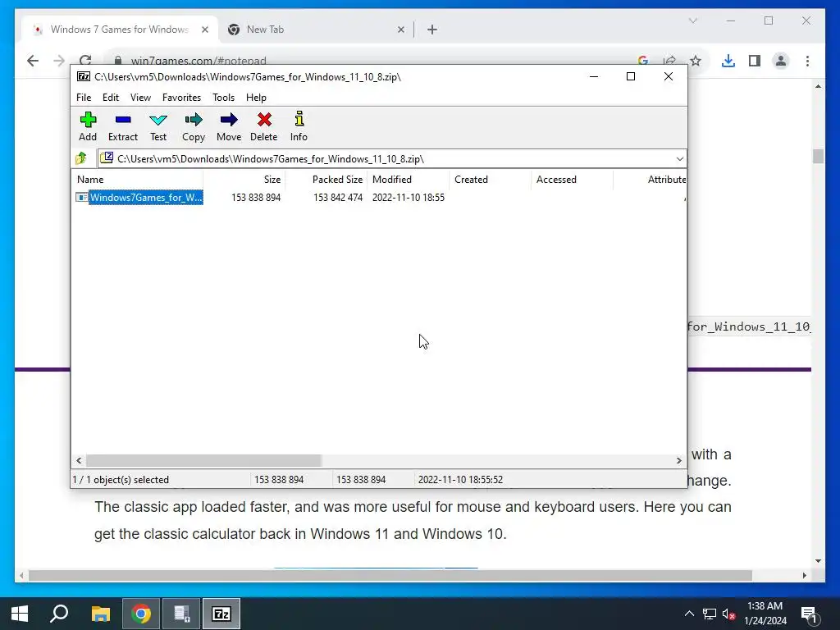Open taskbar Search icon
The width and height of the screenshot is (840, 630).
click(59, 614)
